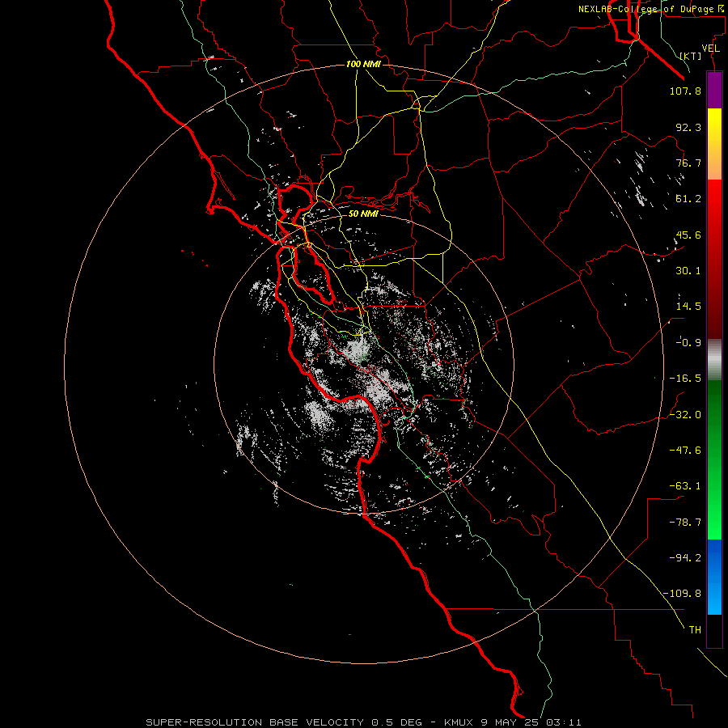This screenshot has height=728, width=728.
Task: Click the 107.8 velocity scale value
Action: (685, 91)
